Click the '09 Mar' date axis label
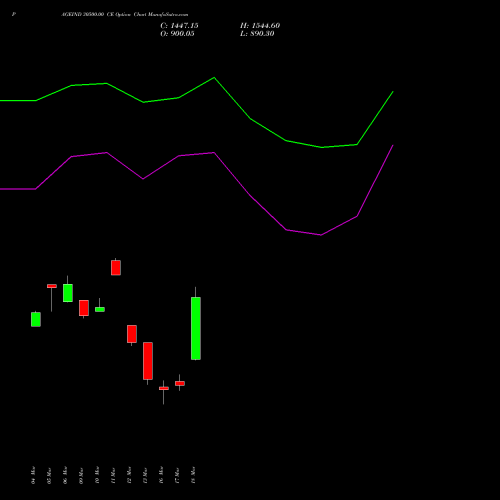Screen dimensions: 500x500 point(81,475)
